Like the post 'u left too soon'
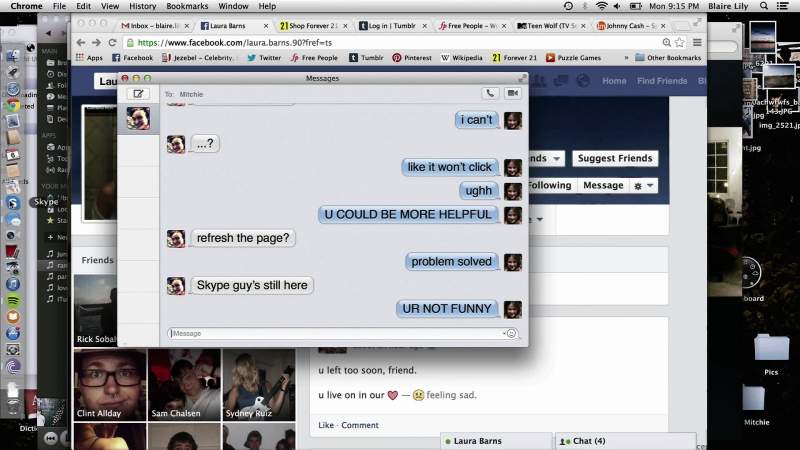 pyautogui.click(x=326, y=425)
